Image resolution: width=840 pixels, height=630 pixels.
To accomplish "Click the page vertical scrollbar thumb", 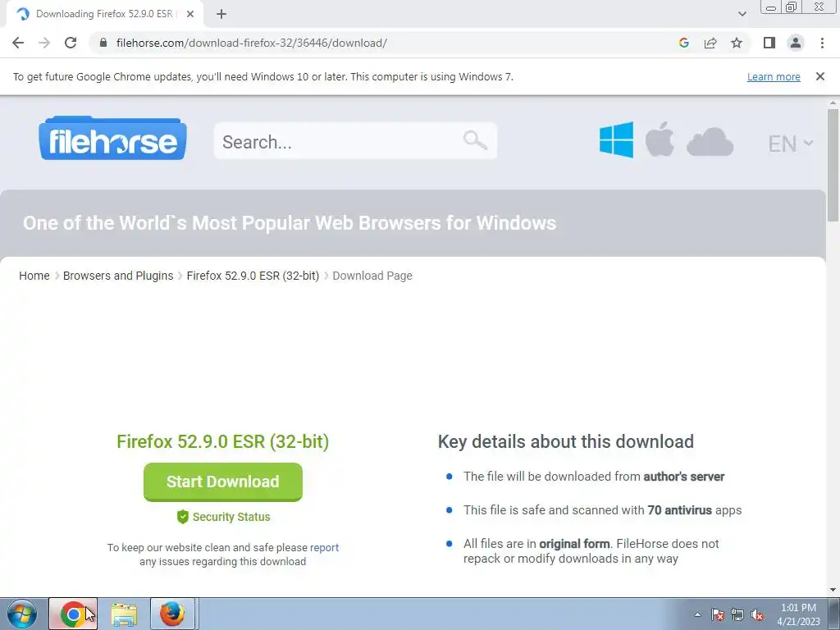I will pos(833,165).
